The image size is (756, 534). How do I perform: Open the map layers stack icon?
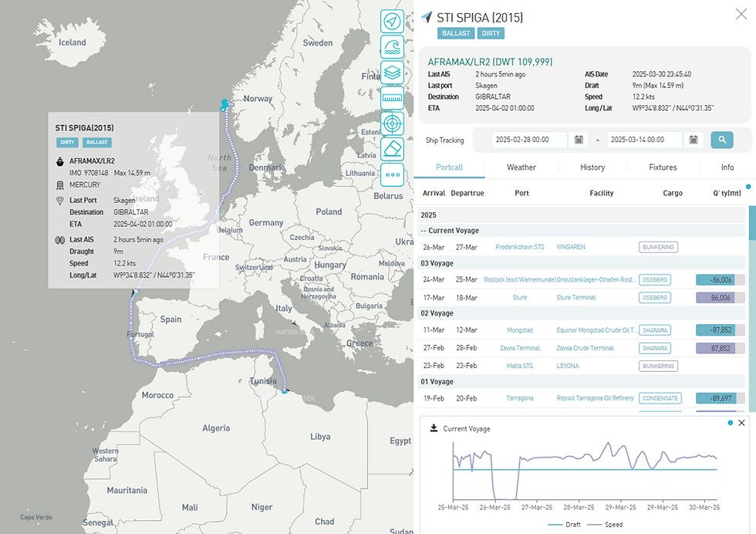coord(392,73)
